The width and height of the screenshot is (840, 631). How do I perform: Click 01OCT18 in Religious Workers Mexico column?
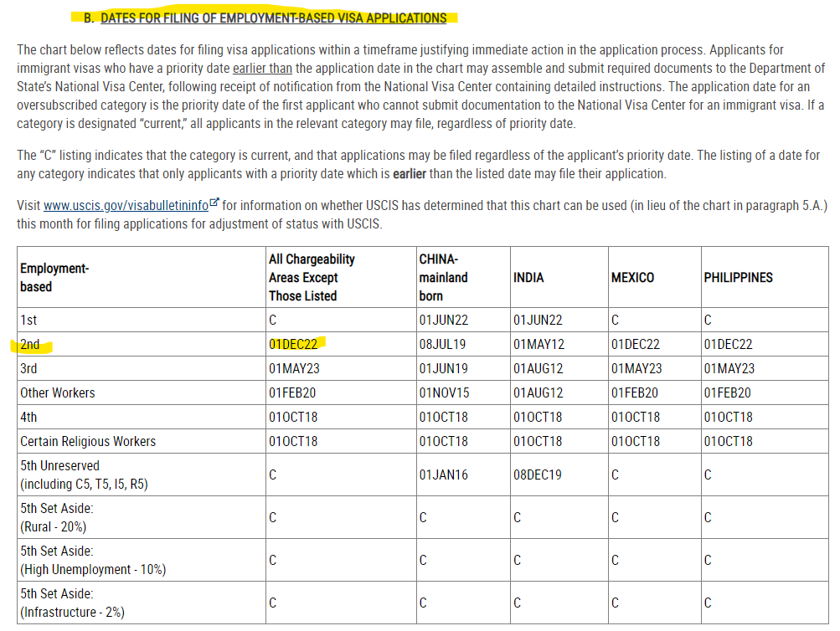tap(636, 442)
